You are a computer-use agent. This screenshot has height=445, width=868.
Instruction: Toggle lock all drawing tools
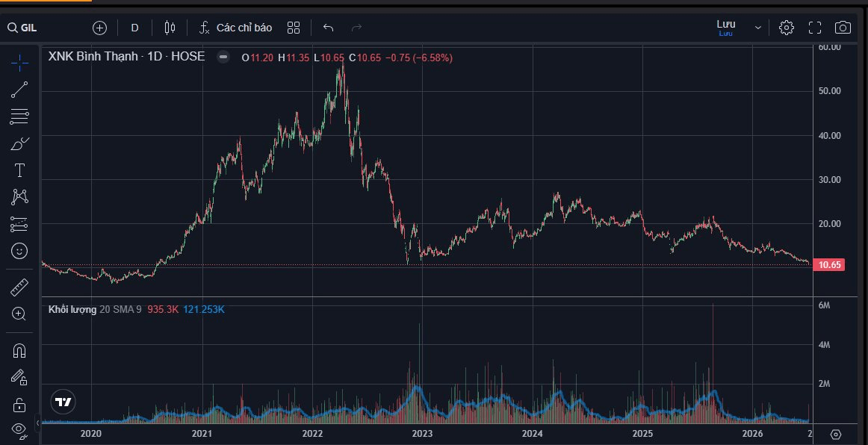(x=19, y=405)
